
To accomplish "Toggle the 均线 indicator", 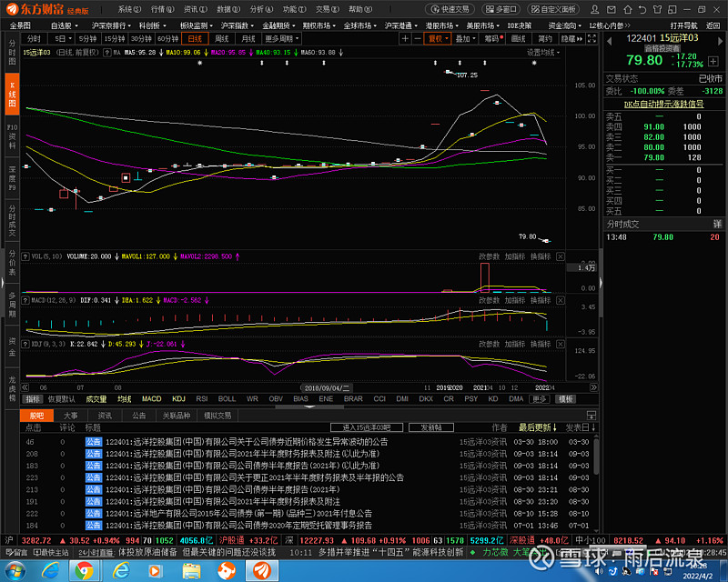I will (x=124, y=399).
